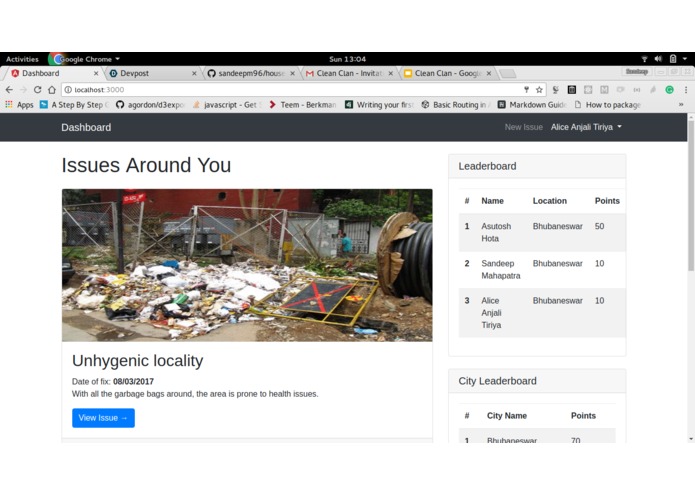Viewport: 695px width, 494px height.
Task: Click the fix date 08/03/2017
Action: tap(133, 382)
